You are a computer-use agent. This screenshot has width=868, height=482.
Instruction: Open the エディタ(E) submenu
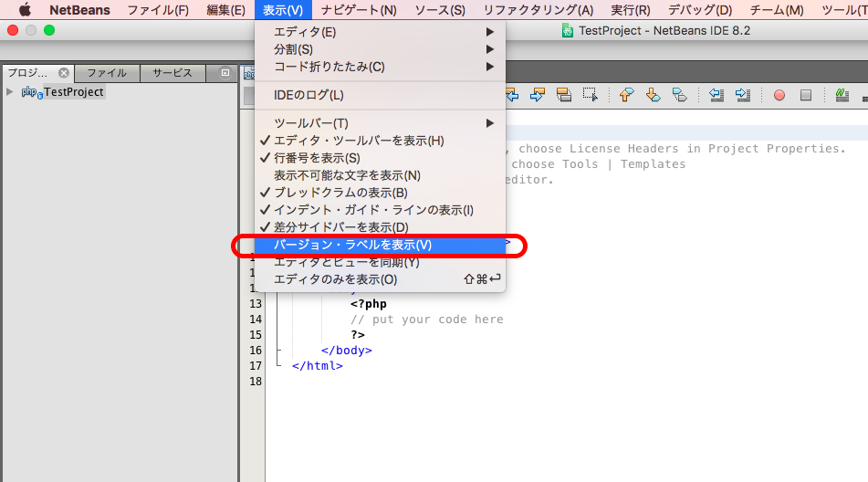click(381, 32)
